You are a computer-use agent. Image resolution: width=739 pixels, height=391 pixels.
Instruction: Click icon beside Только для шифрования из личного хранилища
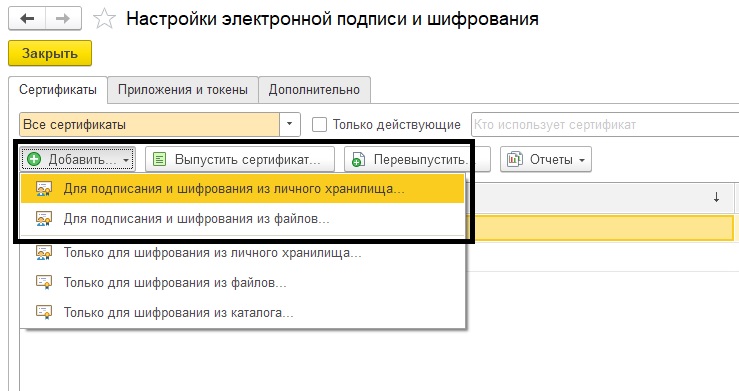44,253
